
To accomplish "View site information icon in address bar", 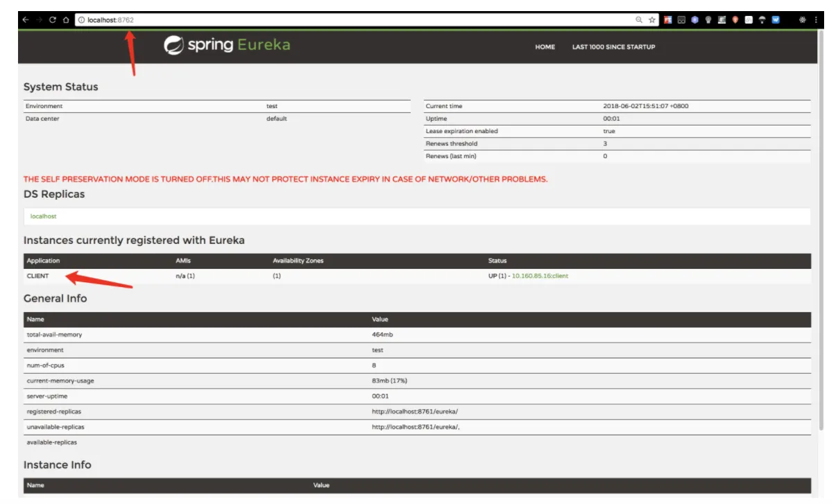I will pos(81,20).
